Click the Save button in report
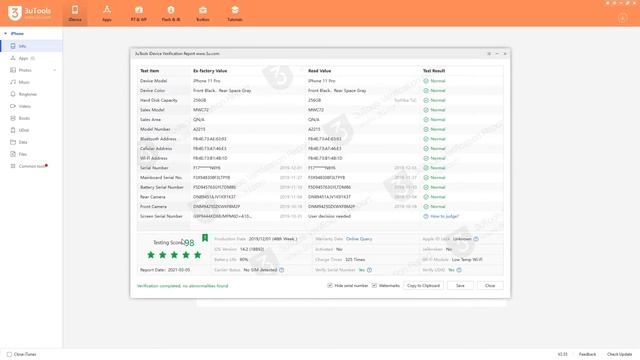 460,286
